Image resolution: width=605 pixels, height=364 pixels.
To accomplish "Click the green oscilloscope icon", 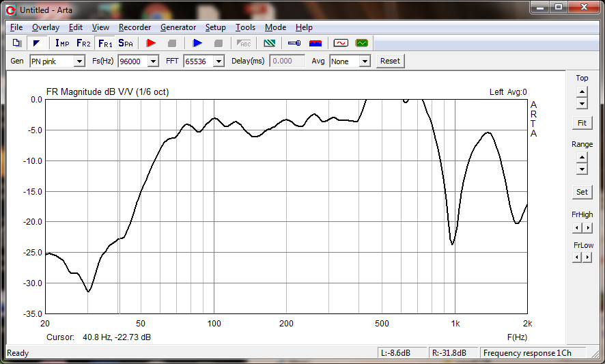I will point(362,43).
